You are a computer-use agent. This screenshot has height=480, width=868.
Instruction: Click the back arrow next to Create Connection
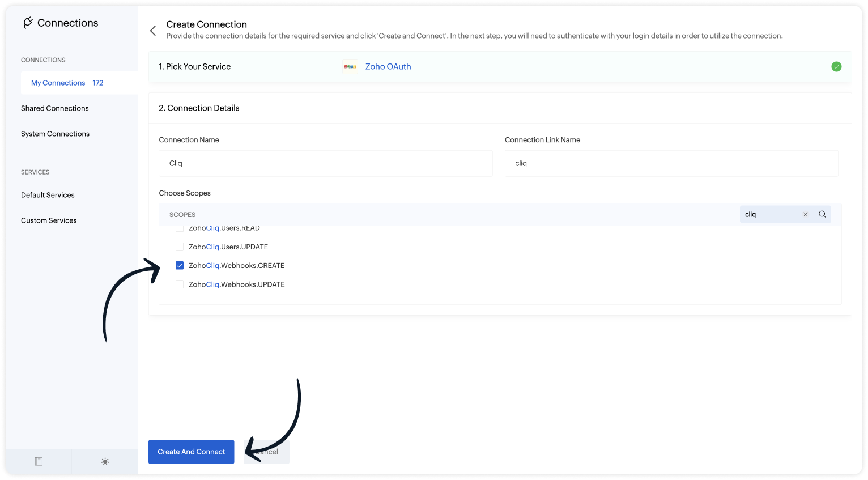click(x=152, y=31)
